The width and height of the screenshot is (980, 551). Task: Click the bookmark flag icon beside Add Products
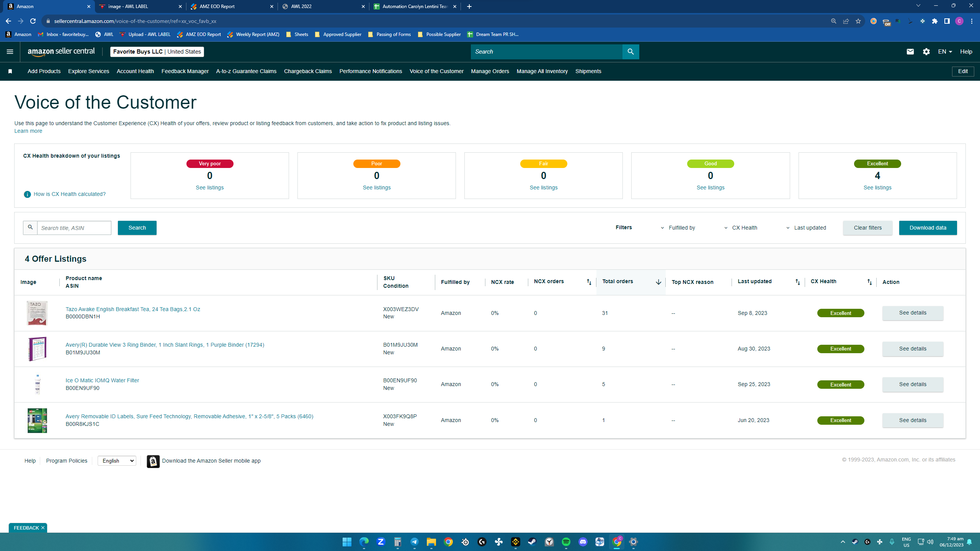point(10,71)
